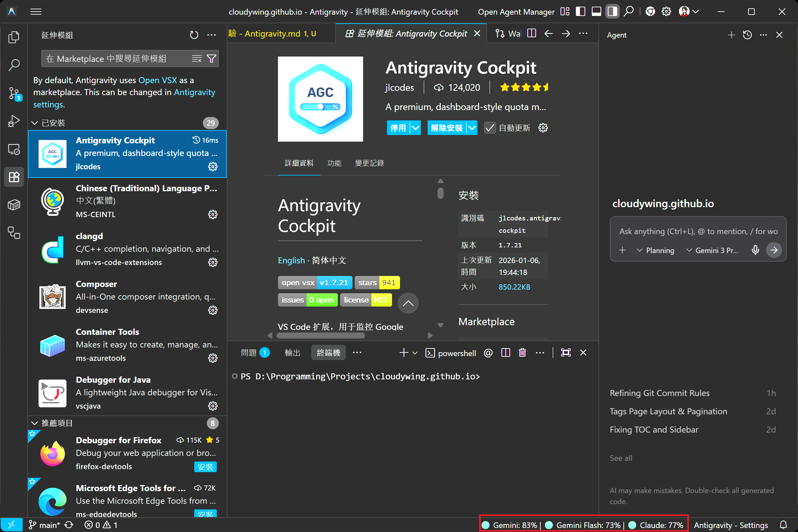This screenshot has width=798, height=532.
Task: Toggle the primary side bar visibility
Action: [580, 12]
